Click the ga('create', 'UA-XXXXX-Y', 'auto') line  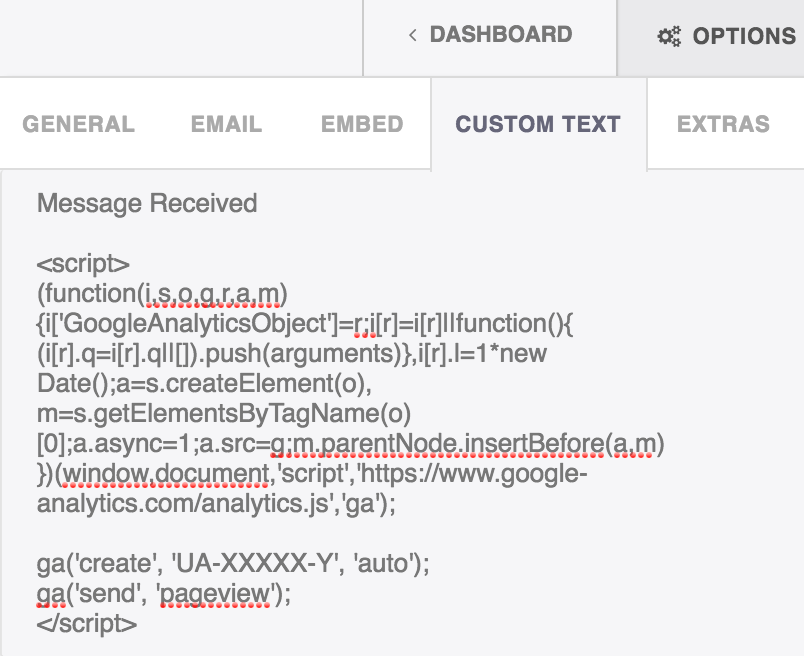(233, 564)
